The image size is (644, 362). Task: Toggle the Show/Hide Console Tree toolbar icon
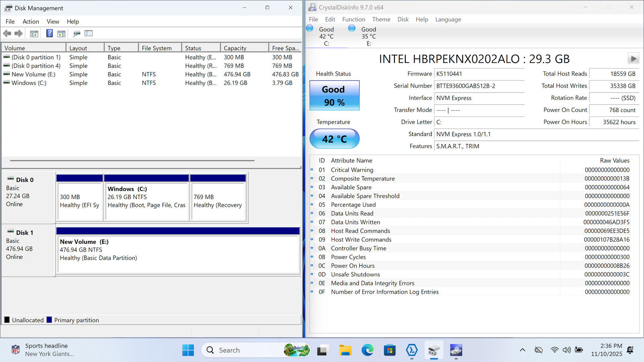34,34
